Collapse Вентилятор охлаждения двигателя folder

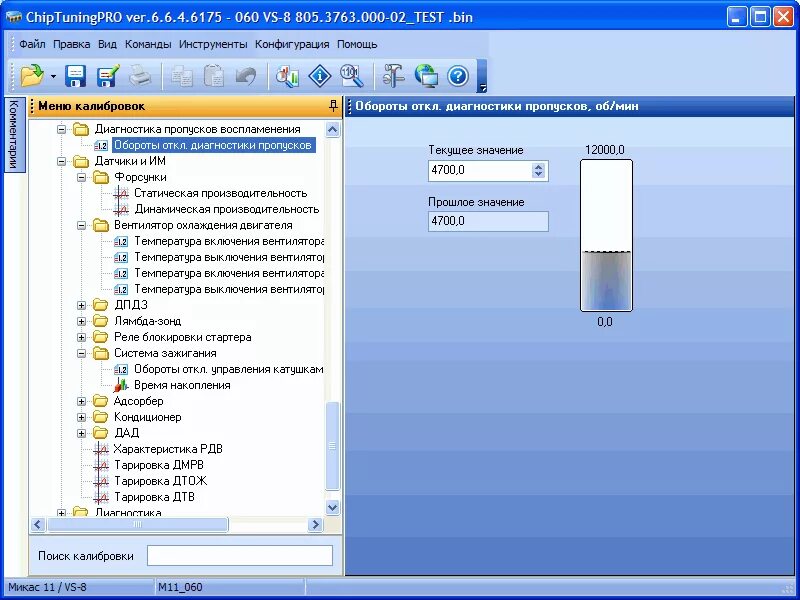[82, 225]
